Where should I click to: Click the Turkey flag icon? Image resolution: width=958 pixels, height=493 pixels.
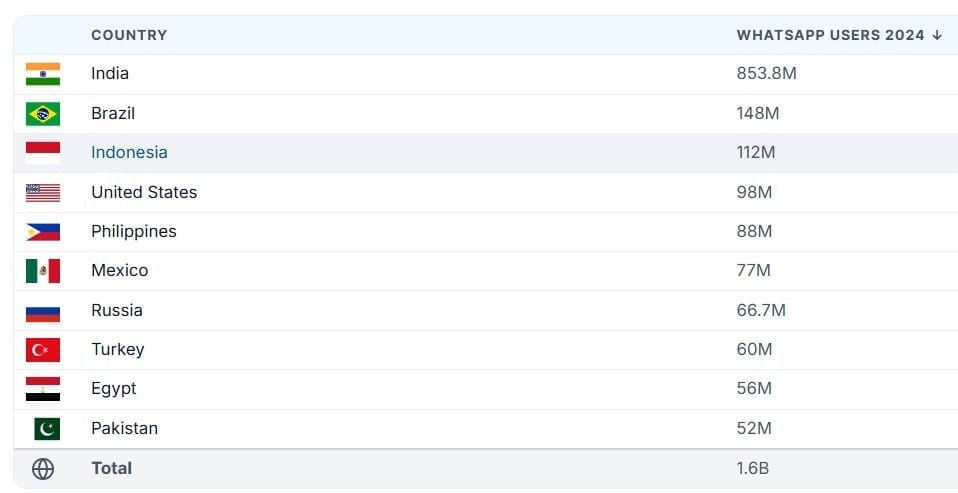pos(43,350)
